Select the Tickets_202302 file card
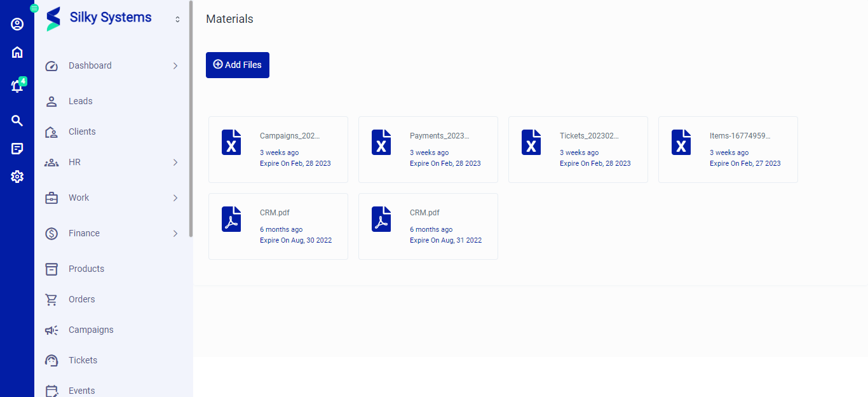This screenshot has width=868, height=397. click(578, 149)
